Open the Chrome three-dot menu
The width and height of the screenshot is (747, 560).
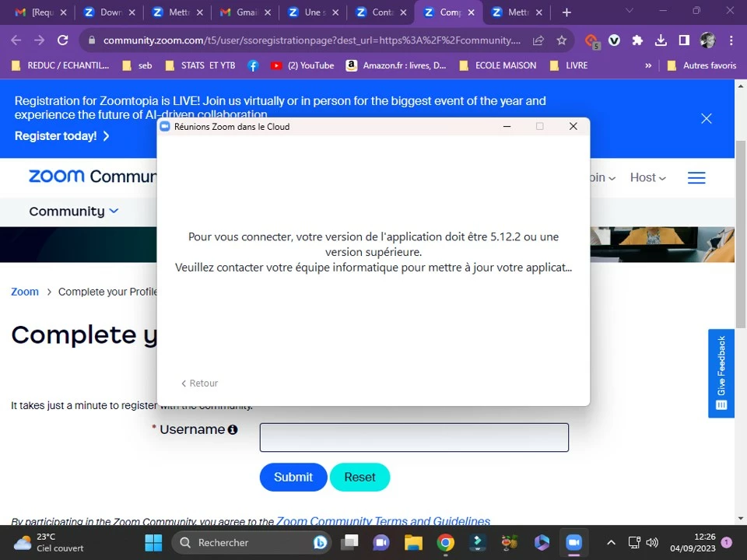tap(731, 40)
